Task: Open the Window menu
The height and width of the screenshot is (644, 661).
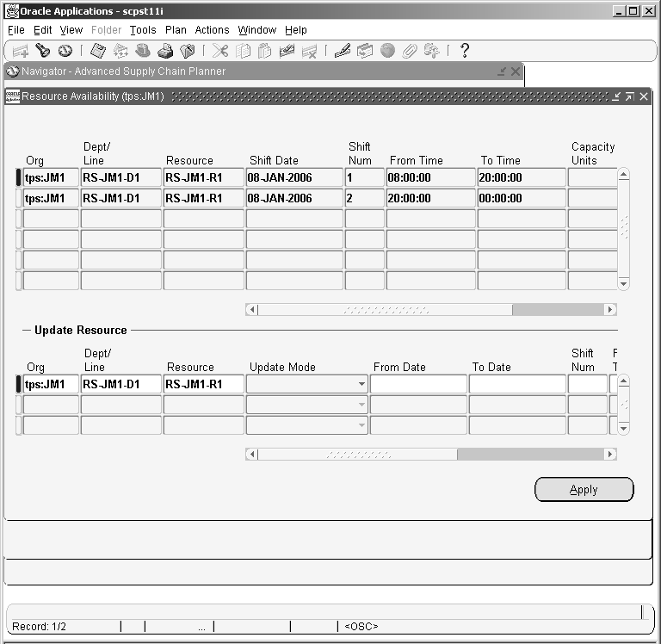Action: 257,30
